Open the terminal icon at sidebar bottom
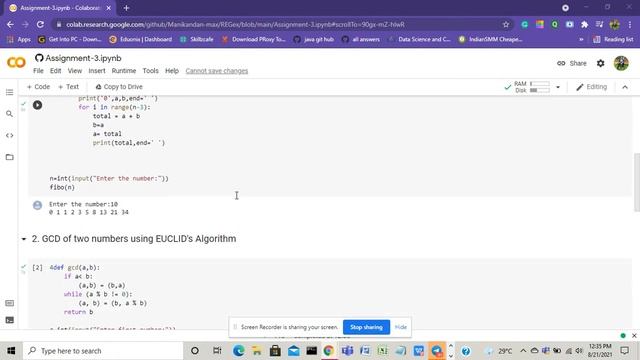Screen dimensions: 640x360 tap(9, 320)
